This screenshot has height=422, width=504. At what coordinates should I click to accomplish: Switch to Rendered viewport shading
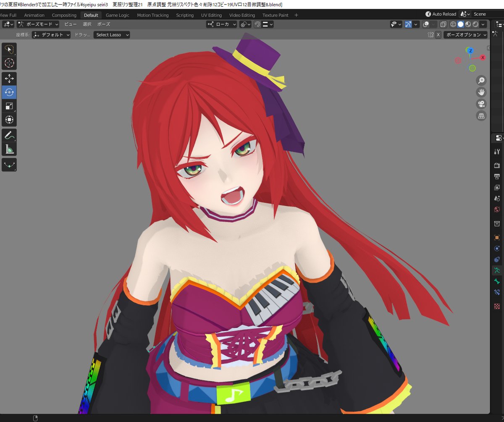click(x=476, y=24)
